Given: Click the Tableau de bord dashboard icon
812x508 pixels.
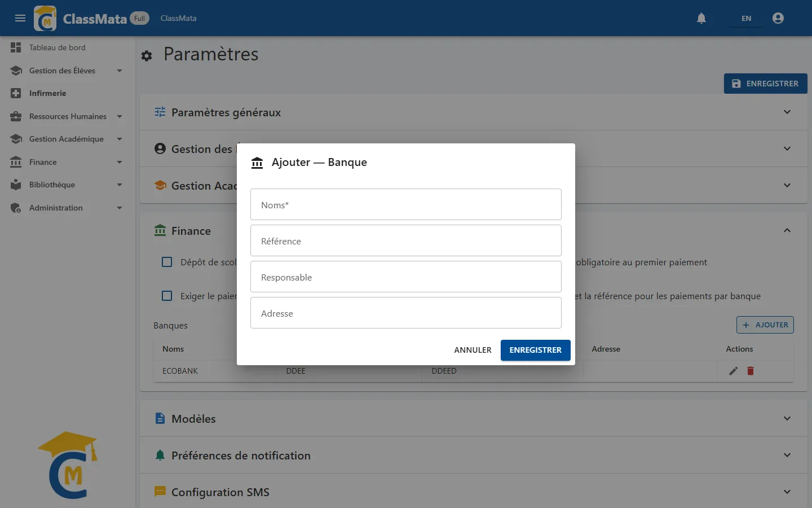Looking at the screenshot, I should [x=16, y=47].
